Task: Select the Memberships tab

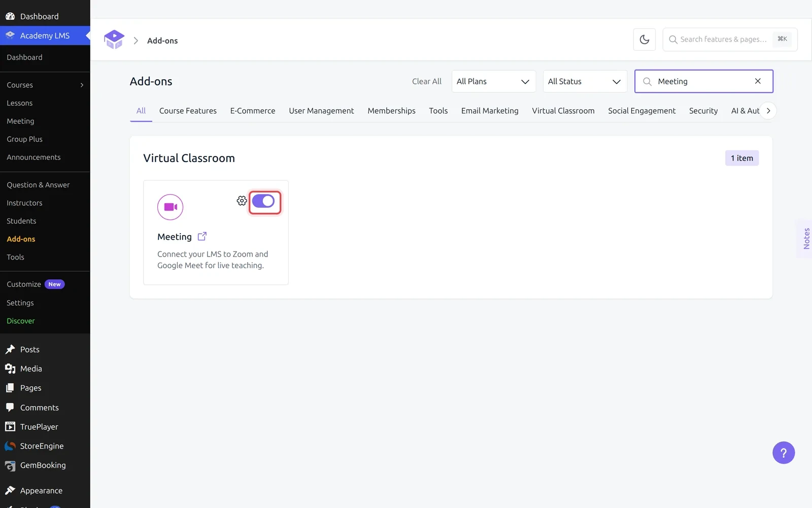Action: coord(391,111)
